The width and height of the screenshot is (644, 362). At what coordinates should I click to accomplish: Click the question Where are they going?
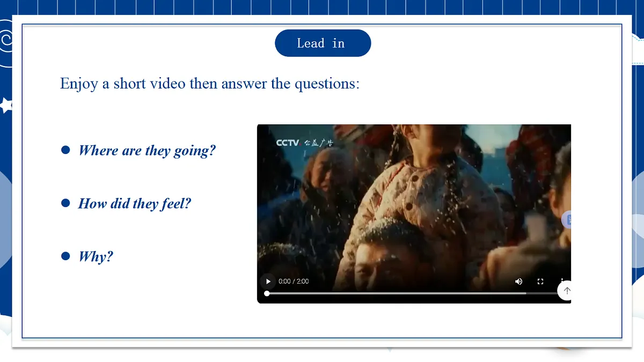click(147, 151)
